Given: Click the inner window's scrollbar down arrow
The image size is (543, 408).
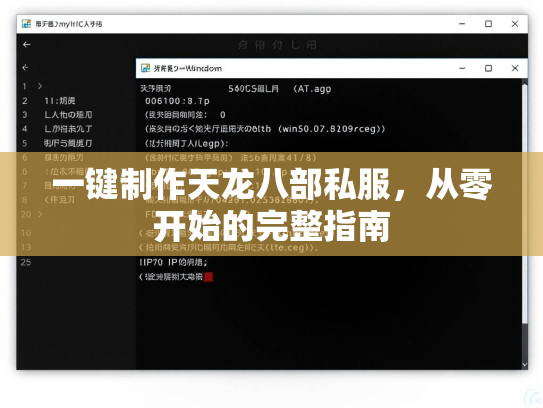Looking at the screenshot, I should point(525,365).
